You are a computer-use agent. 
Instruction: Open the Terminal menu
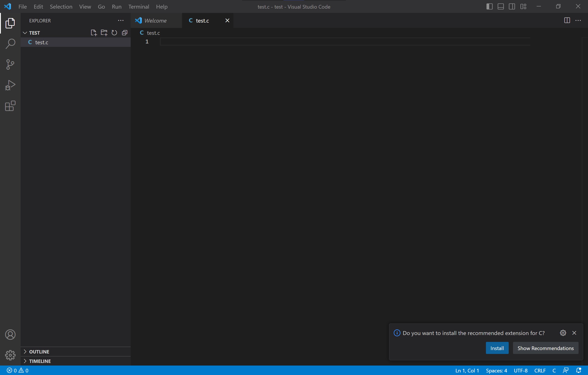pyautogui.click(x=139, y=7)
